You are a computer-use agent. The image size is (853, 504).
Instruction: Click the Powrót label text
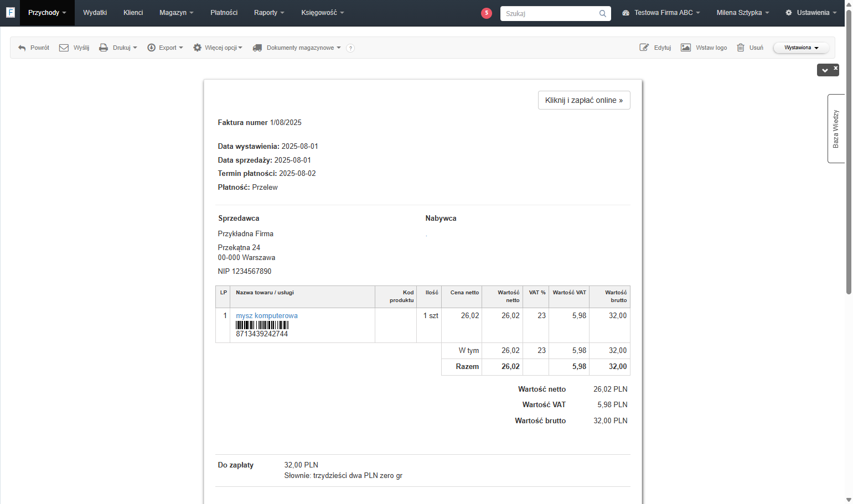[40, 48]
